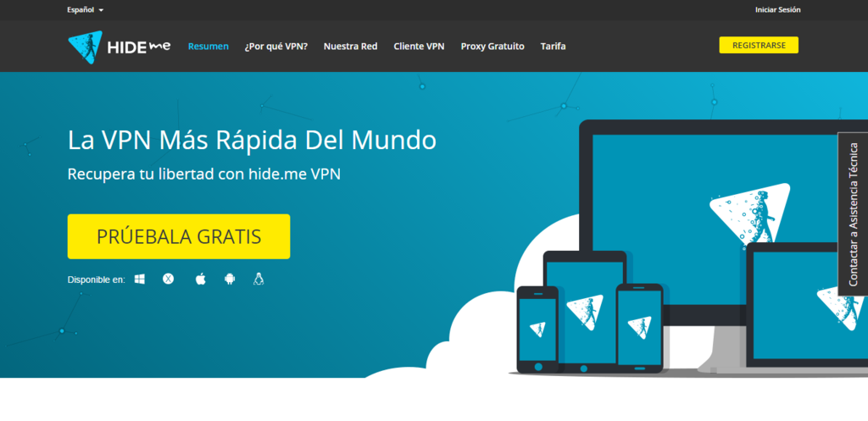The height and width of the screenshot is (421, 868).
Task: Click the Disponible en: label
Action: (x=97, y=280)
